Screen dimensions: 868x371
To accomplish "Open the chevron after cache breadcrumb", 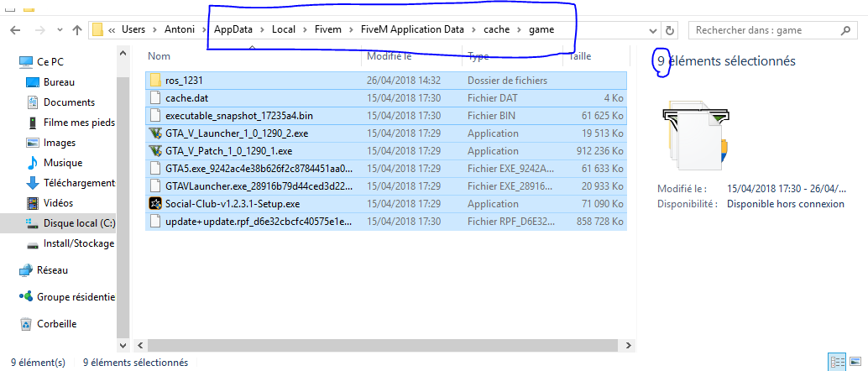I will pyautogui.click(x=519, y=30).
